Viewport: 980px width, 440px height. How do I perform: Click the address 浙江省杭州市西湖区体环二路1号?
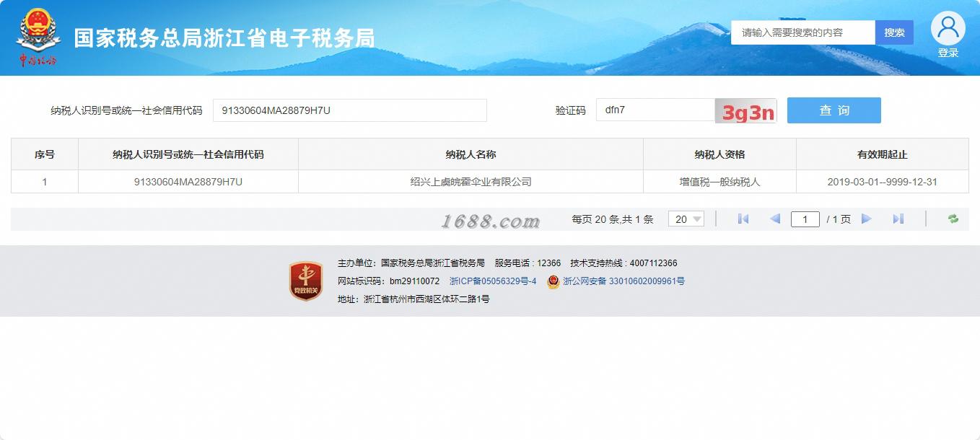tap(414, 299)
